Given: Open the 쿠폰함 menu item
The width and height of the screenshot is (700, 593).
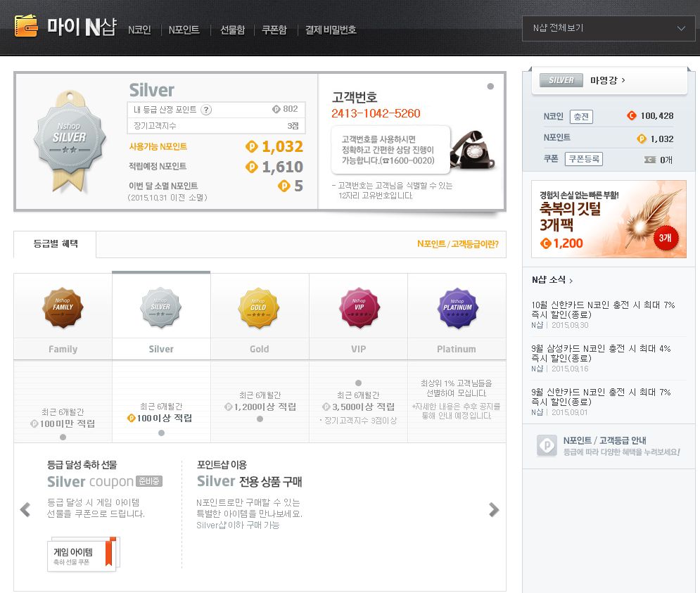Looking at the screenshot, I should coord(274,30).
